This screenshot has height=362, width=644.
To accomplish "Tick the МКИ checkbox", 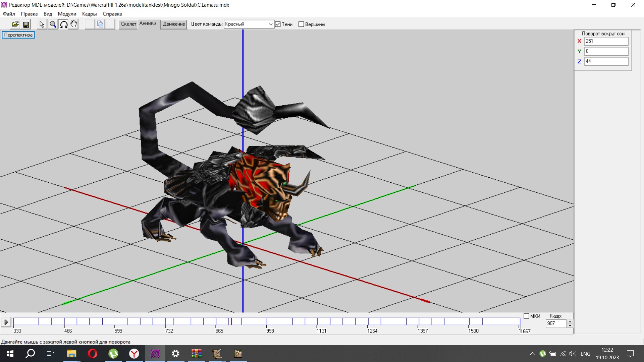I will coord(526,316).
